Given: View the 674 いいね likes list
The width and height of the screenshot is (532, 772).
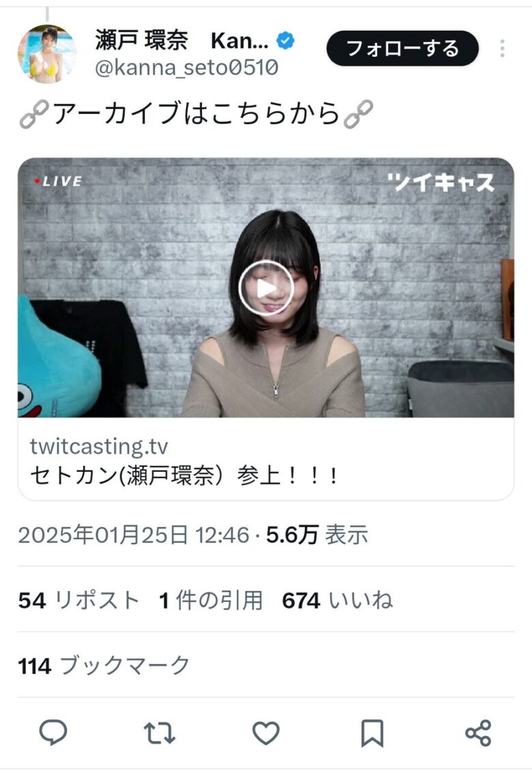Looking at the screenshot, I should [x=337, y=601].
